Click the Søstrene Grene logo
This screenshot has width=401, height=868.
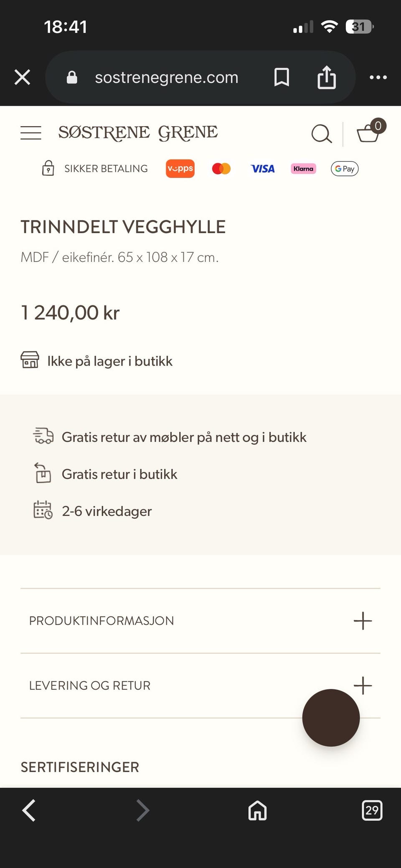coord(138,133)
